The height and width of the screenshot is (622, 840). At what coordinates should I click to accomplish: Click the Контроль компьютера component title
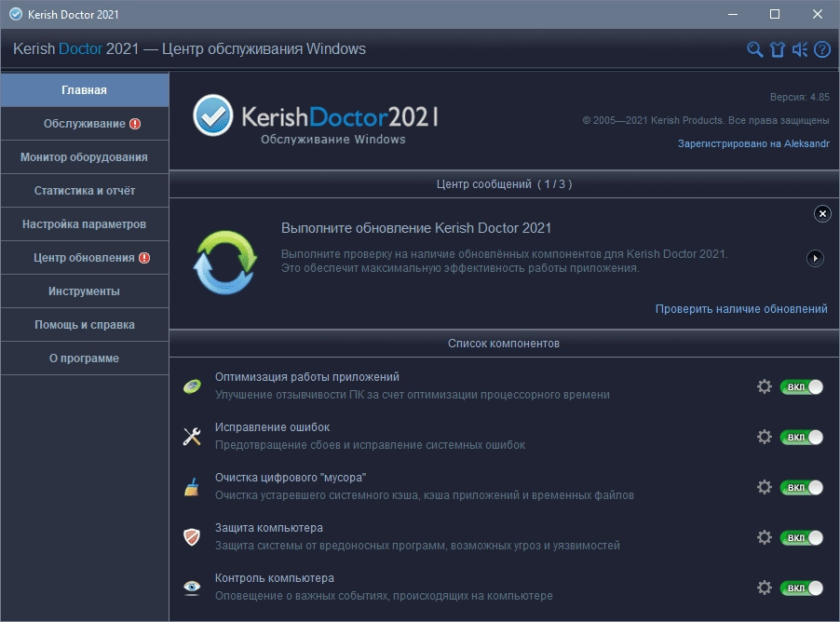275,578
